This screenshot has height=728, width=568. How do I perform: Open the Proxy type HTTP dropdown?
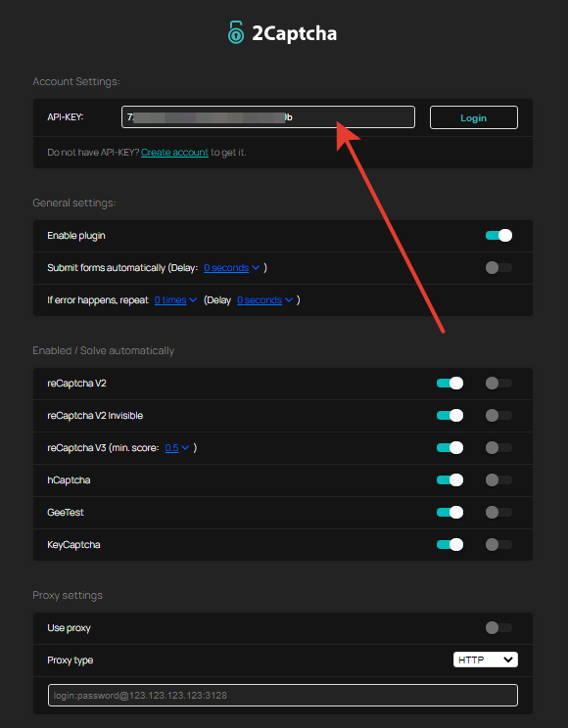tap(486, 660)
